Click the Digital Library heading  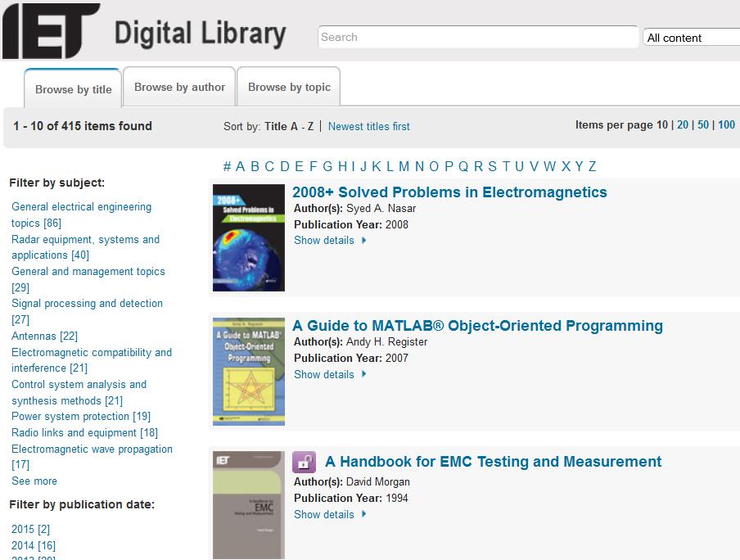click(200, 34)
